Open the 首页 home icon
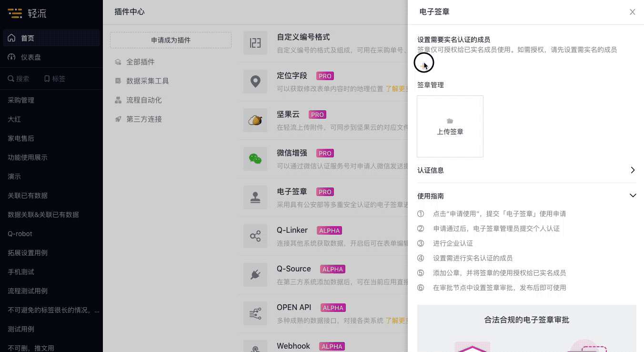This screenshot has height=352, width=644. tap(11, 38)
